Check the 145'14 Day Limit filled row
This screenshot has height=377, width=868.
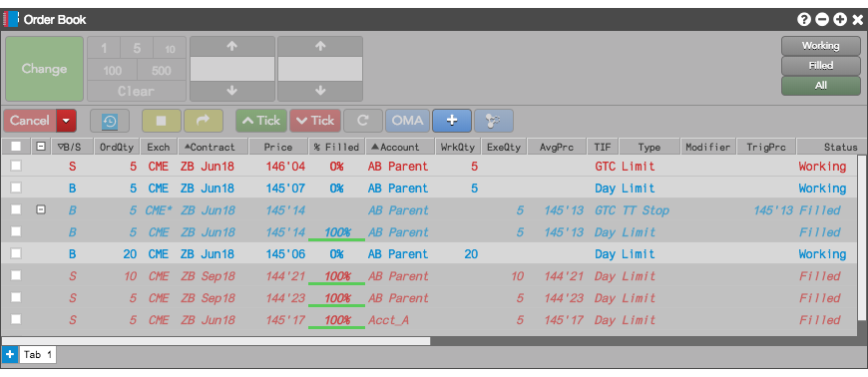click(16, 231)
